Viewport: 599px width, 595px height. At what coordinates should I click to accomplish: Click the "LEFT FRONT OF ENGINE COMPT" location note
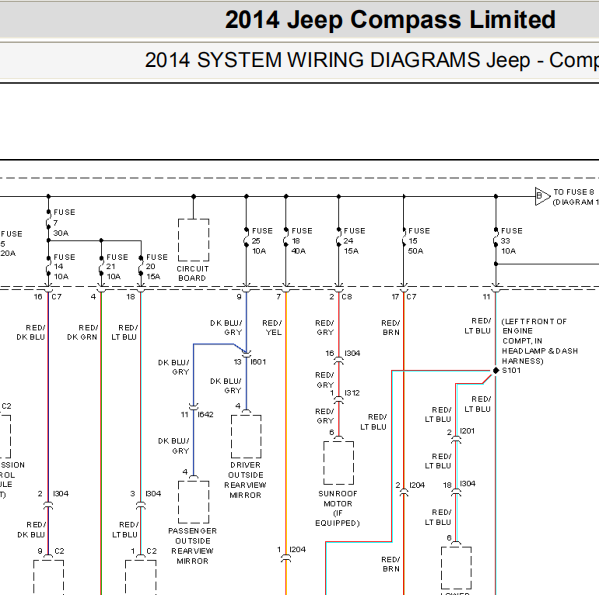[x=539, y=341]
